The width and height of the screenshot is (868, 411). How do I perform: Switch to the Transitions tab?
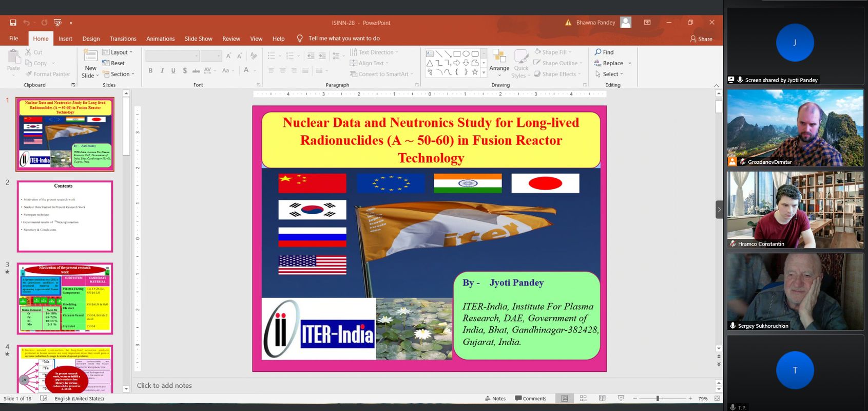point(123,39)
